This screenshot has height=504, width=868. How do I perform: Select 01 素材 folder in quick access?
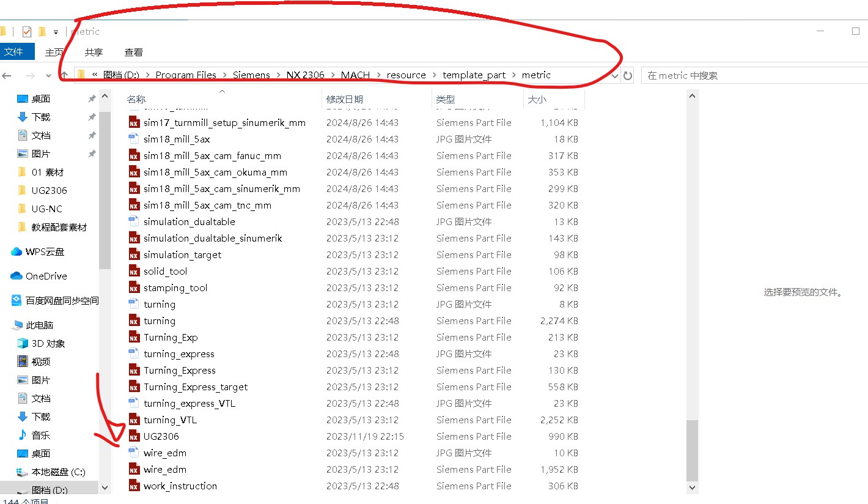[40, 172]
